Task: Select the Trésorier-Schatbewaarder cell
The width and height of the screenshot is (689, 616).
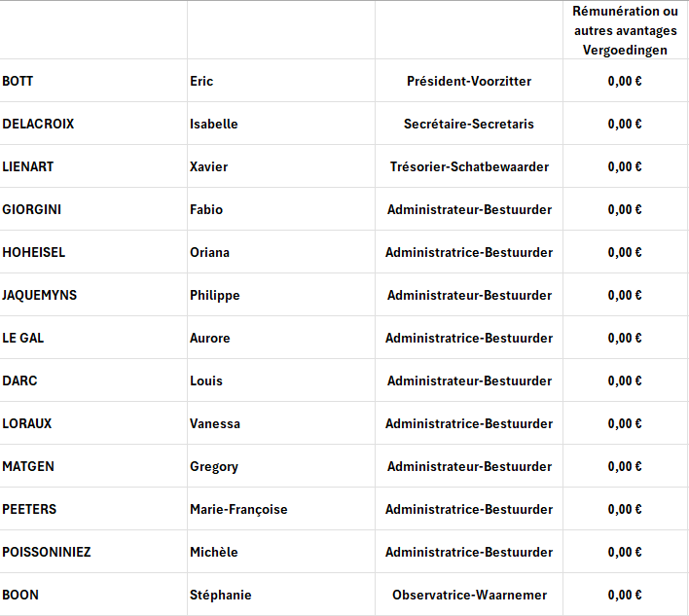Action: coord(469,166)
